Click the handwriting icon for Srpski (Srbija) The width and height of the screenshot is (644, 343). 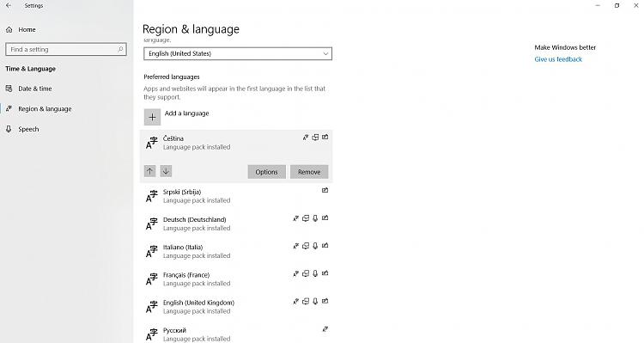click(x=325, y=191)
